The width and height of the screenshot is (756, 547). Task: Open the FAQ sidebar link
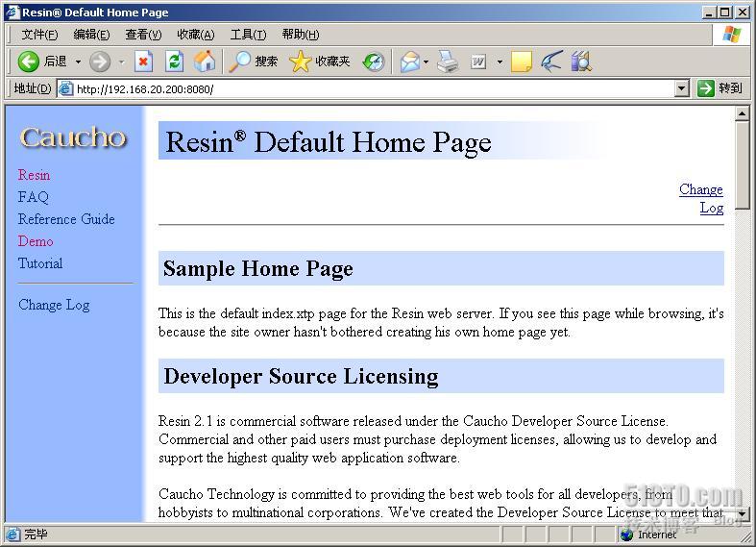[x=34, y=197]
